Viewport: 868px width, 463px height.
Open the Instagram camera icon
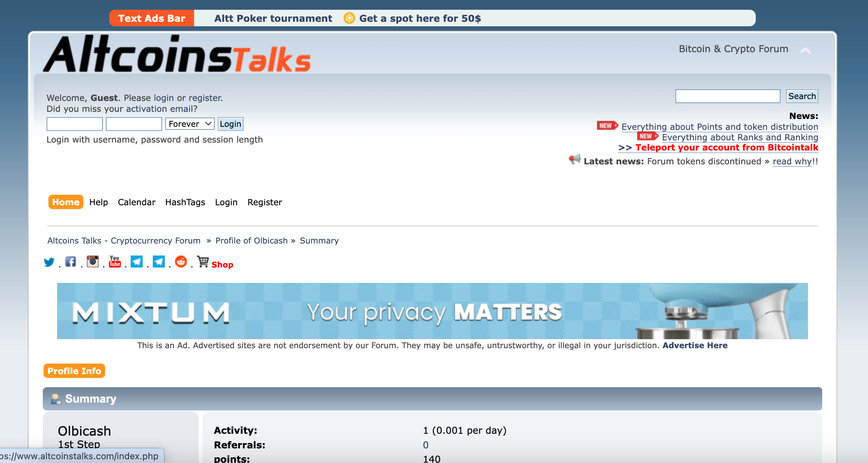(x=93, y=262)
